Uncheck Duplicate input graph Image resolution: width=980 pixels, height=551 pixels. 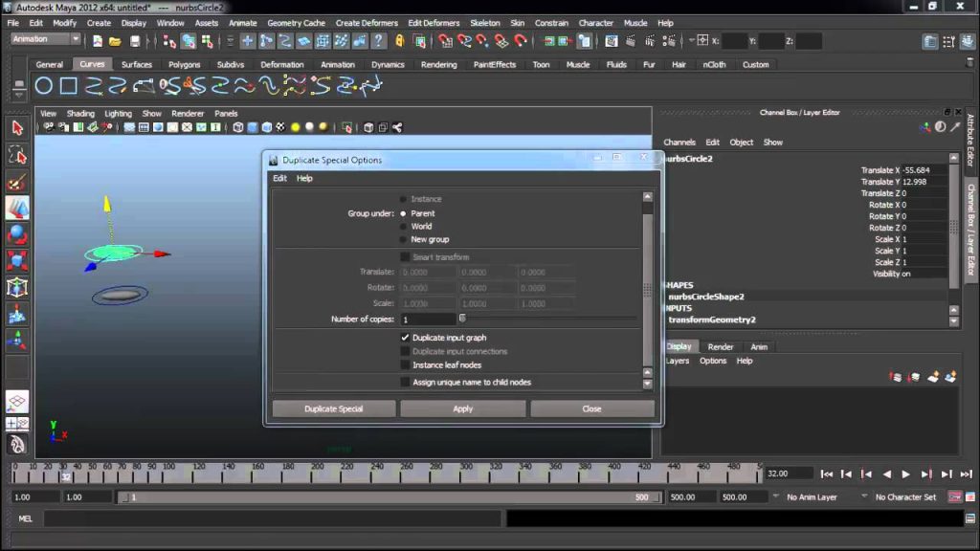(405, 338)
